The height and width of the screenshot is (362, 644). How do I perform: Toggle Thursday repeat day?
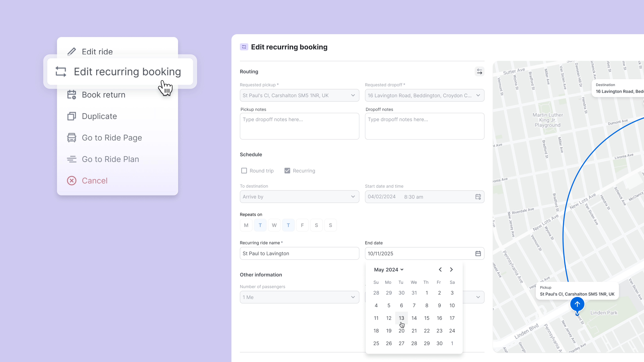288,225
